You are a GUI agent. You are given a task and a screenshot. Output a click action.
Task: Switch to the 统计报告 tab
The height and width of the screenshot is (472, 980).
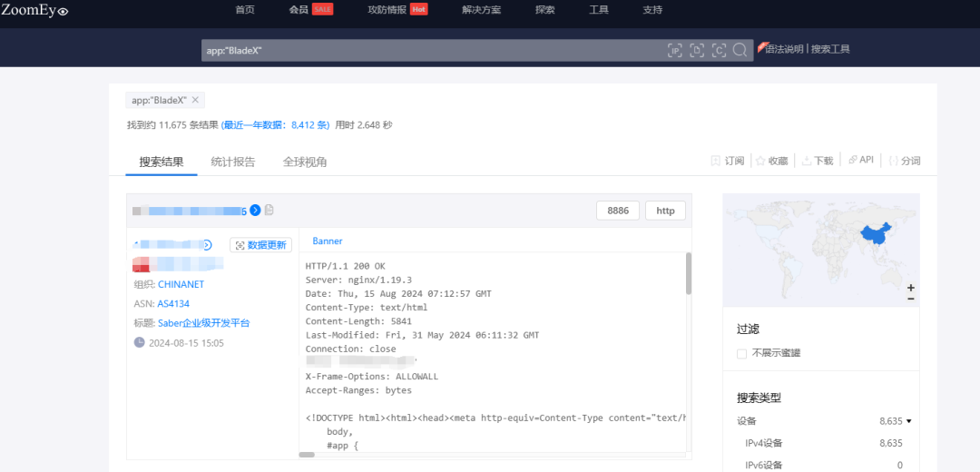point(233,162)
